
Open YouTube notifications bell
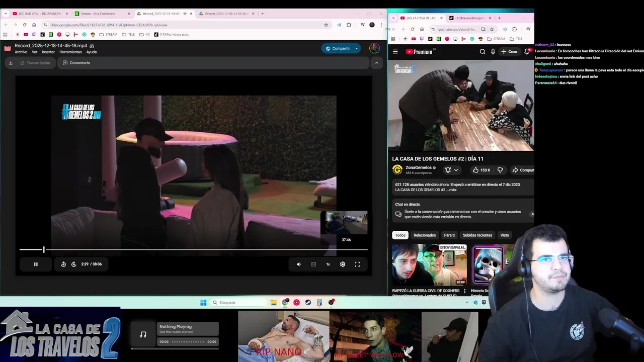click(527, 52)
